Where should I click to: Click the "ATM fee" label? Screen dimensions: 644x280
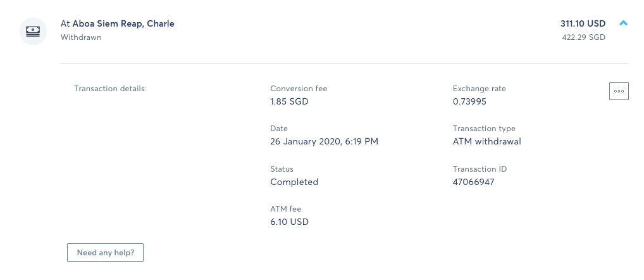click(x=284, y=209)
